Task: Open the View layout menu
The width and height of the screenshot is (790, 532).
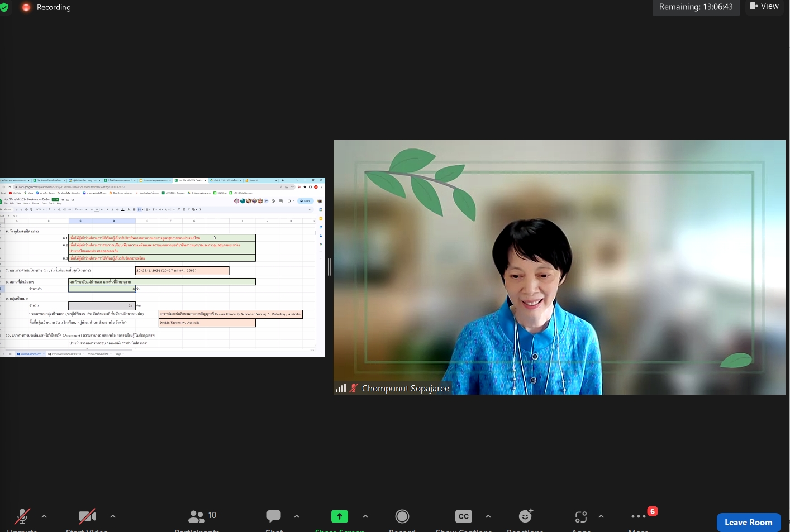Action: coord(764,6)
